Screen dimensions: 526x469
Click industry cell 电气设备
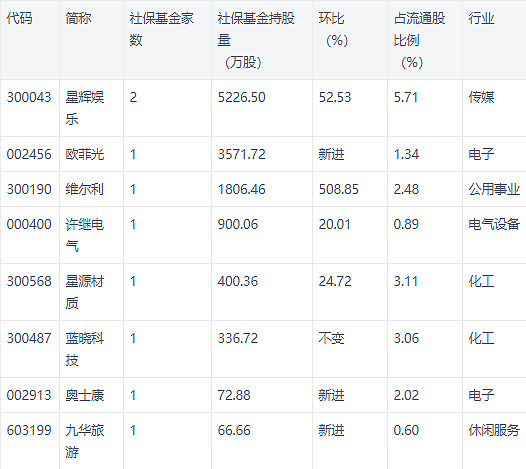click(x=494, y=224)
